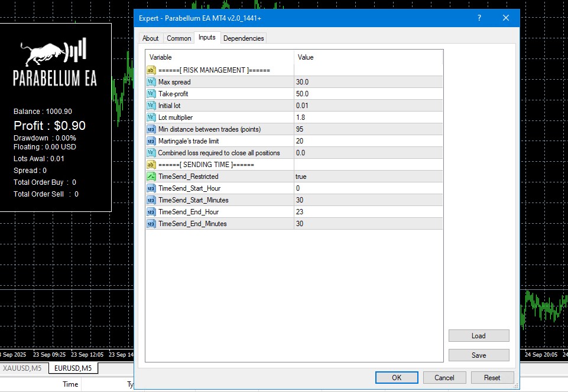Open the dialog Help question mark
The image size is (568, 392).
coord(479,18)
